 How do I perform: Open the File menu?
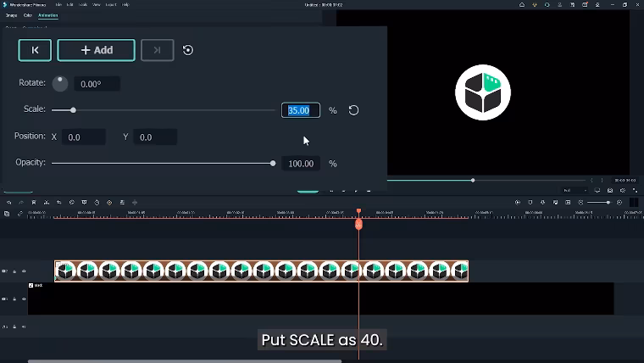[58, 5]
